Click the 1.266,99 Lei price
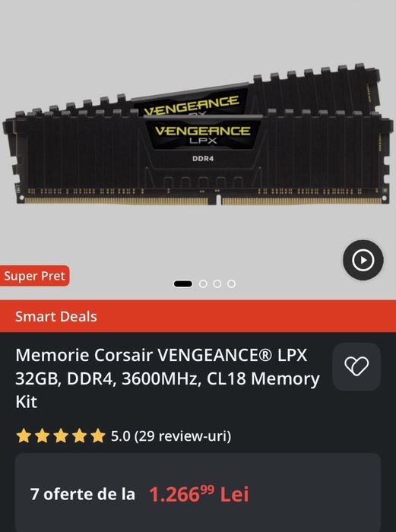This screenshot has width=396, height=532. 199,494
